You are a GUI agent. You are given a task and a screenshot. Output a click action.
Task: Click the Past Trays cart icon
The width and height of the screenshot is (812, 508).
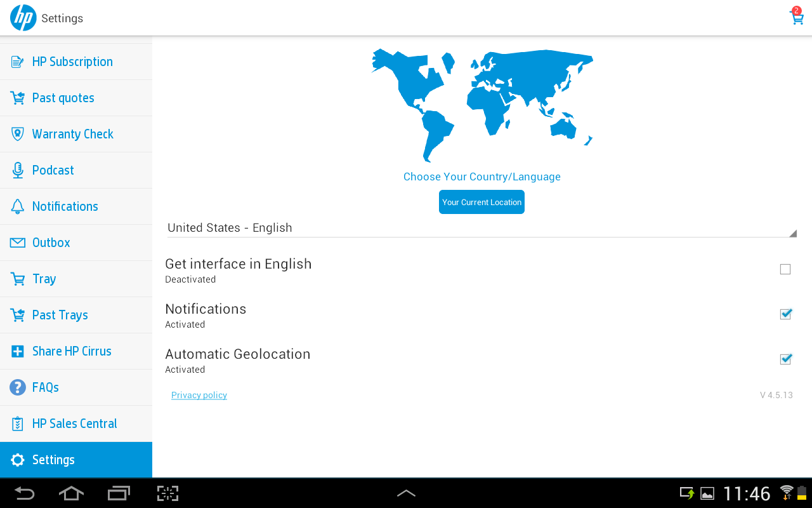[18, 315]
